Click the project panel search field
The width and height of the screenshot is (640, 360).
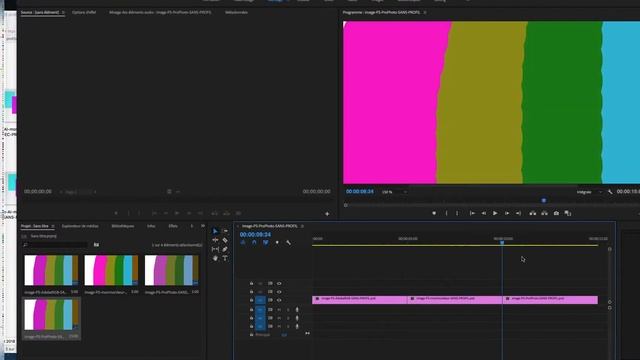[56, 244]
